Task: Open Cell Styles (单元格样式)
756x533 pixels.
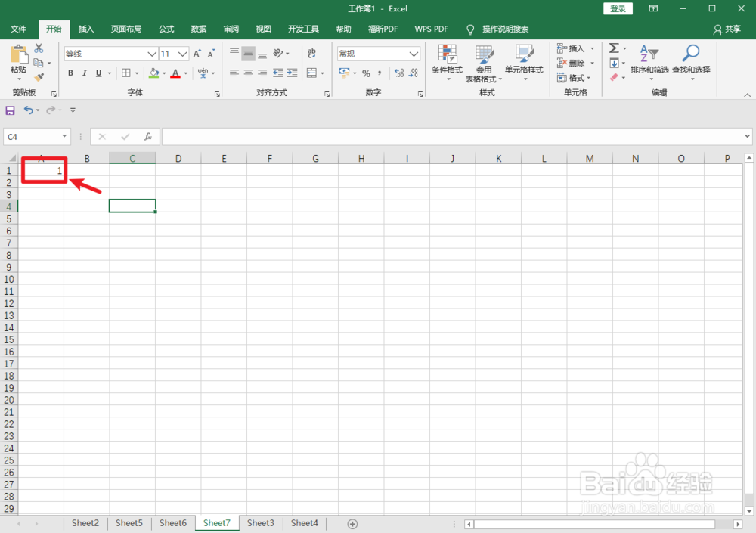Action: tap(524, 62)
